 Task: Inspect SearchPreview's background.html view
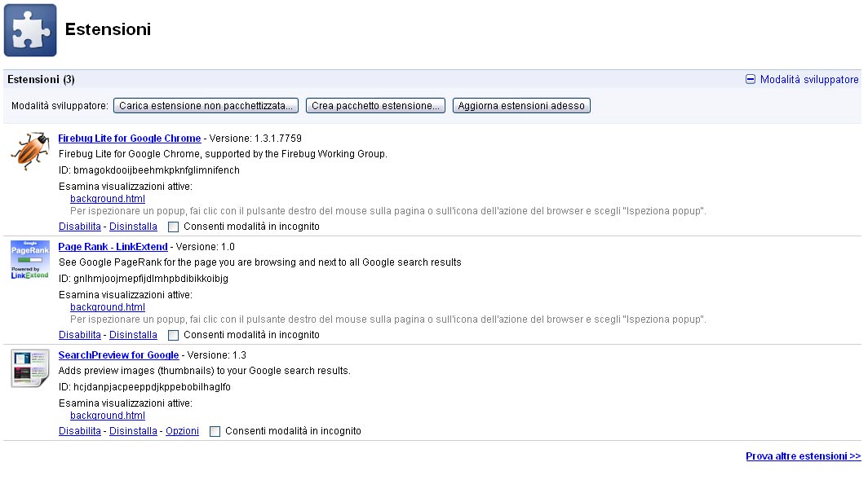[x=108, y=416]
